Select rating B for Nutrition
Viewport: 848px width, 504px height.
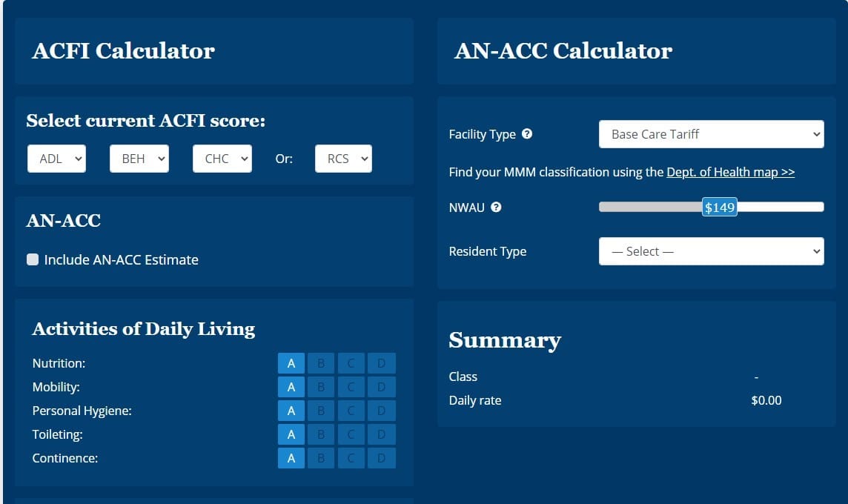[x=320, y=363]
